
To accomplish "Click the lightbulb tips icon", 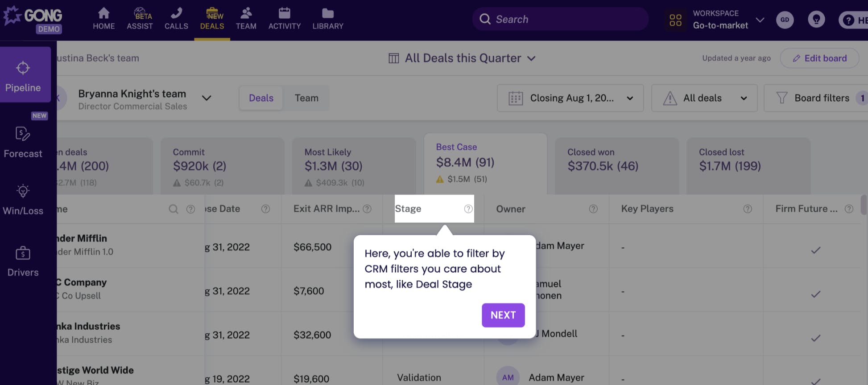I will (x=816, y=20).
